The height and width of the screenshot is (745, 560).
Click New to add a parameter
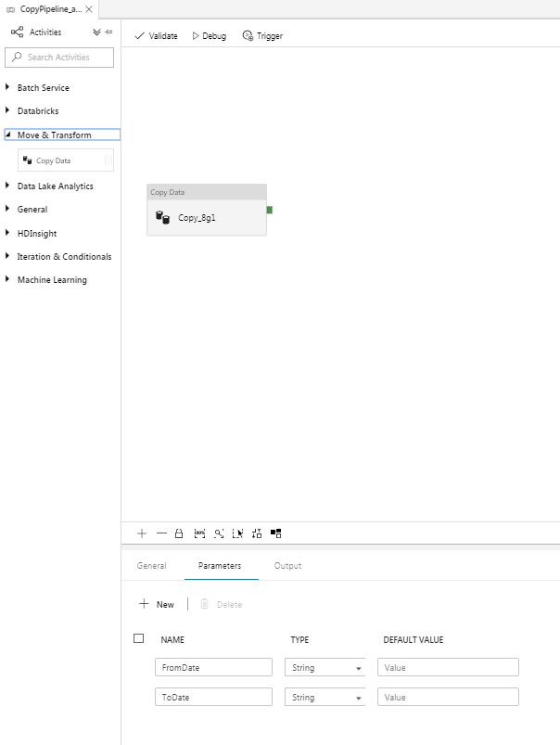(x=157, y=604)
